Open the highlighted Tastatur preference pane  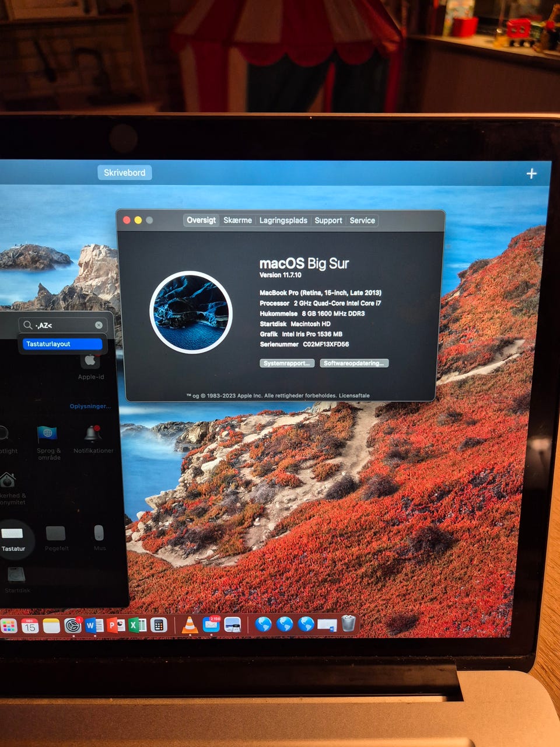[13, 539]
